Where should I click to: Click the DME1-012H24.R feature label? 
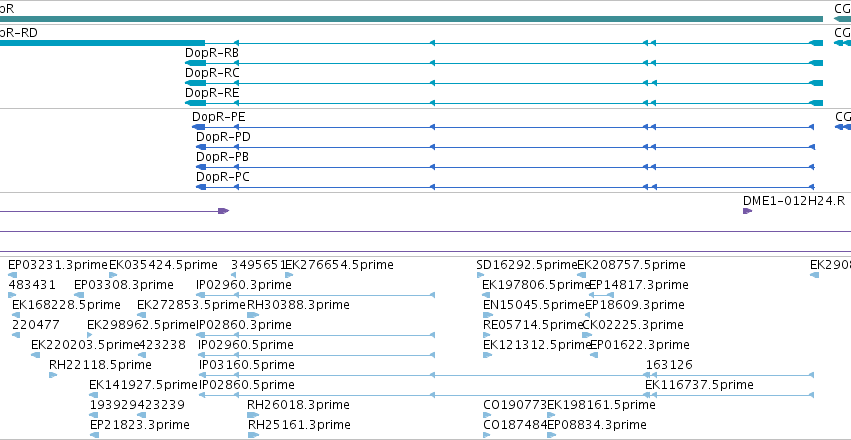794,201
